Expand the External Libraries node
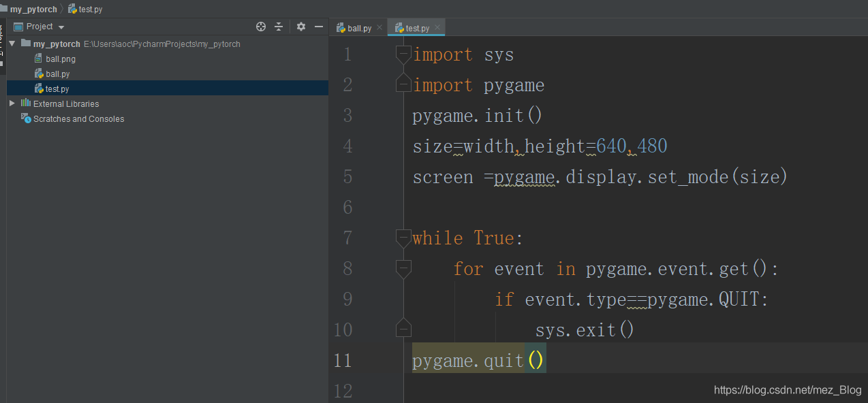 [12, 103]
